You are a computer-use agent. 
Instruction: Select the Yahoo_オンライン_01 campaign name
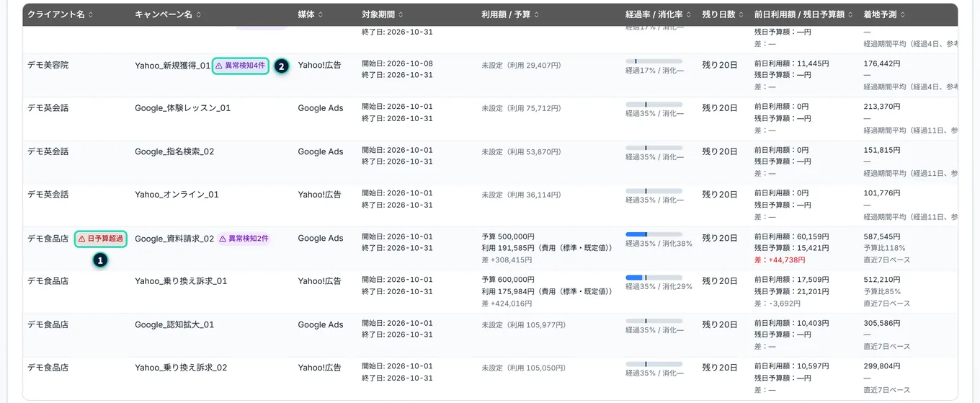(177, 195)
